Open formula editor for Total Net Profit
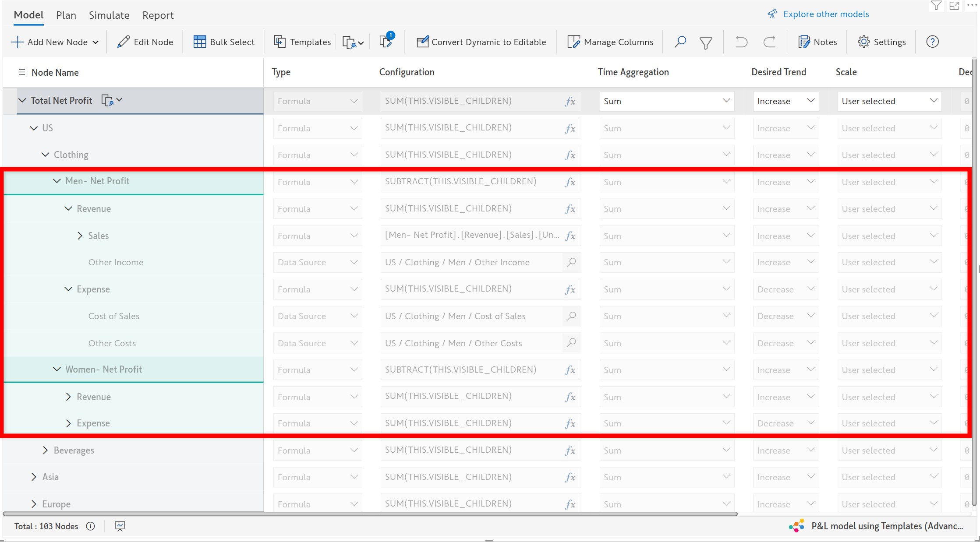The height and width of the screenshot is (542, 980). pos(570,101)
